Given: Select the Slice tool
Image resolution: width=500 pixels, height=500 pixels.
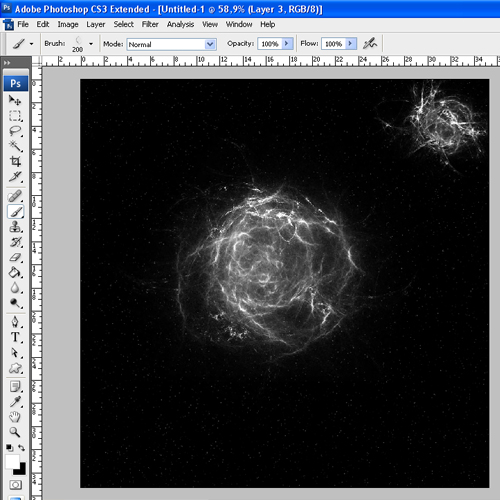Looking at the screenshot, I should click(15, 177).
